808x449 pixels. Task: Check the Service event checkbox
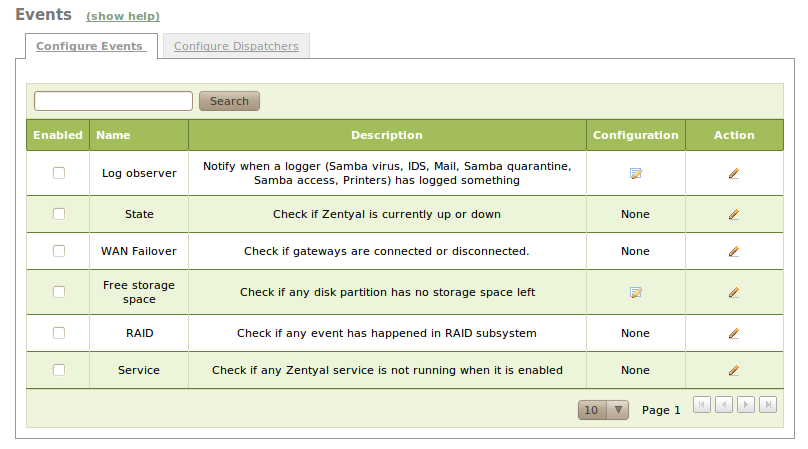[59, 370]
